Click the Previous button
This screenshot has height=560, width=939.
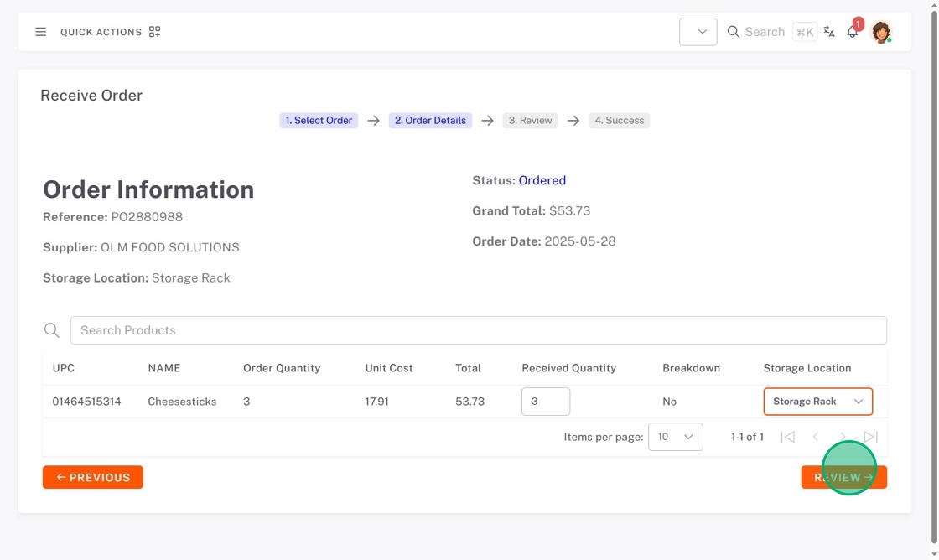(93, 477)
